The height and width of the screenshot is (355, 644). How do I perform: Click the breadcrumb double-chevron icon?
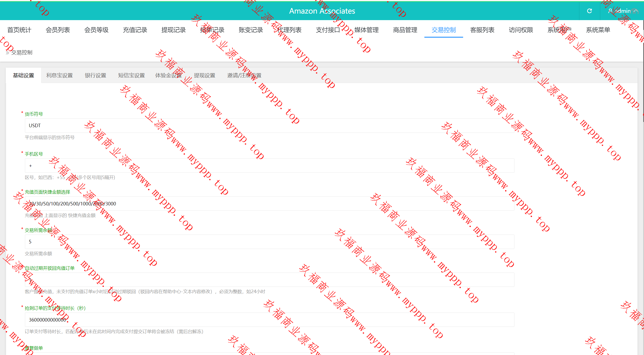(x=8, y=53)
